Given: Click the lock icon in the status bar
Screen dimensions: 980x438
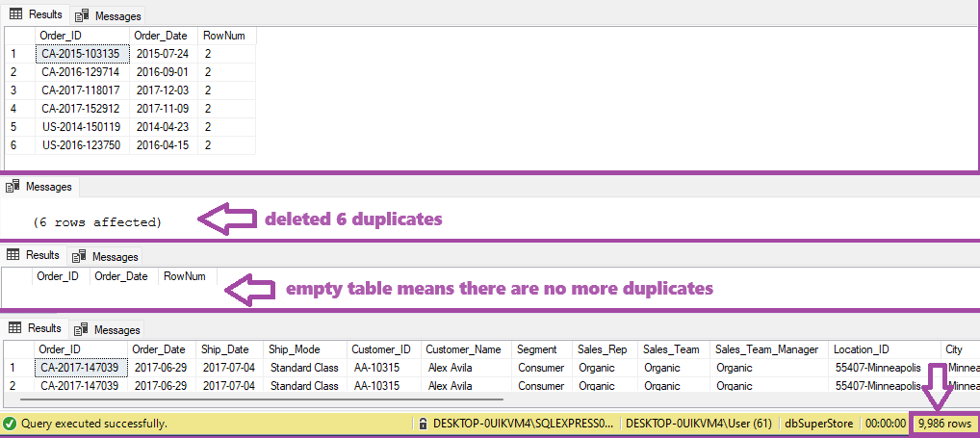Looking at the screenshot, I should click(x=424, y=423).
